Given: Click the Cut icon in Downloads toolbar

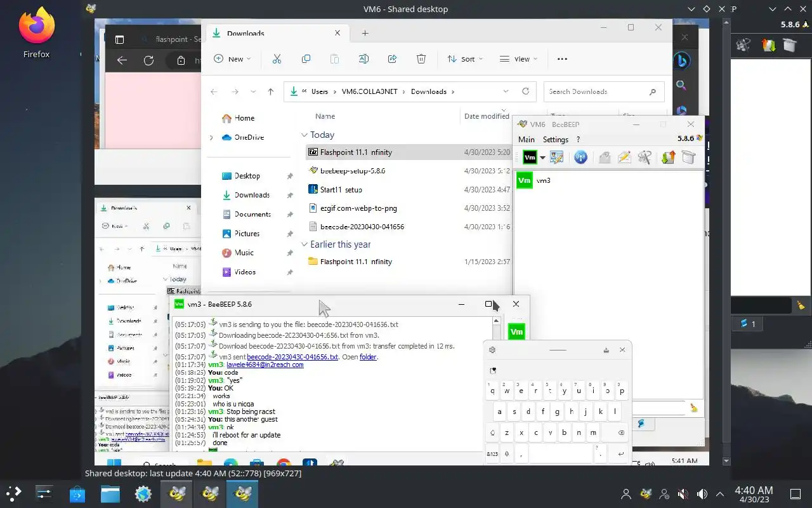Looking at the screenshot, I should pos(277,58).
